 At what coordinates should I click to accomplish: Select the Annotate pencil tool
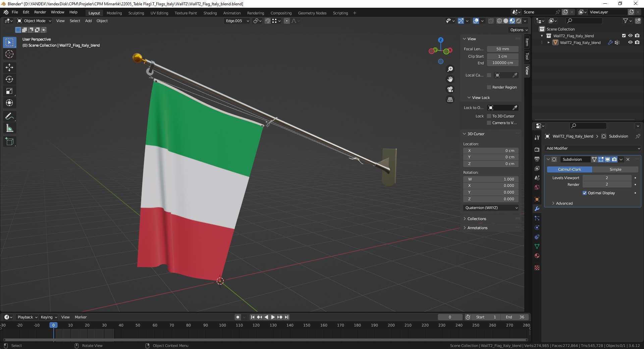tap(9, 116)
